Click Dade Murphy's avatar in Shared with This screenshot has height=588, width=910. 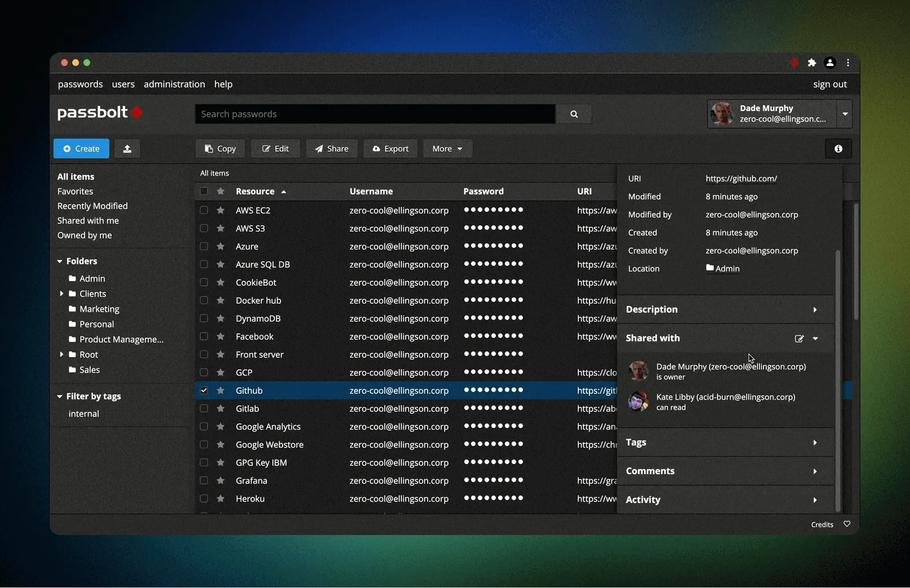(638, 372)
